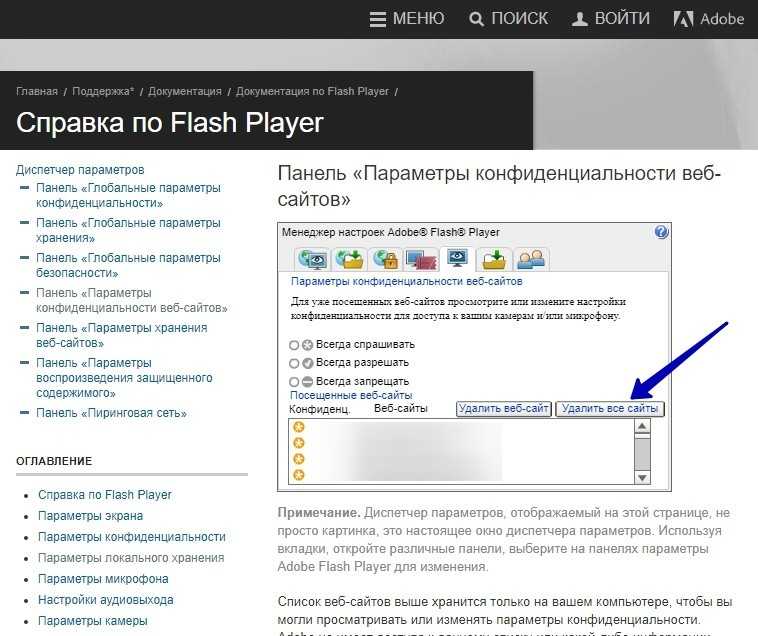This screenshot has width=758, height=636.
Task: Click the Adobe logo icon
Action: click(683, 19)
